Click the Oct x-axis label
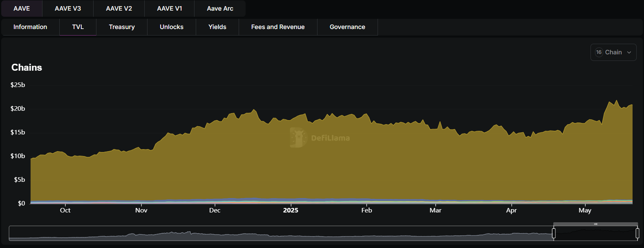The image size is (644, 248). pyautogui.click(x=65, y=210)
